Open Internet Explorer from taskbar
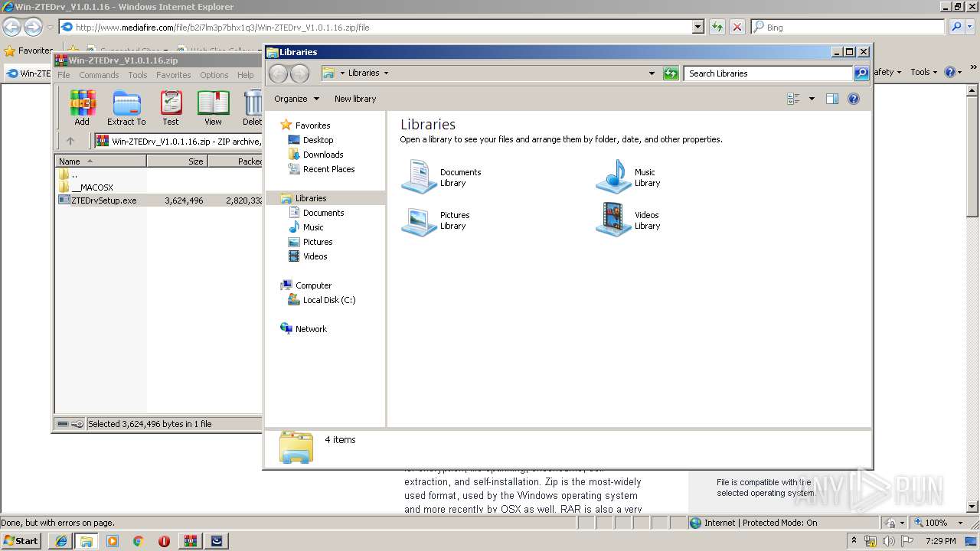 coord(60,541)
